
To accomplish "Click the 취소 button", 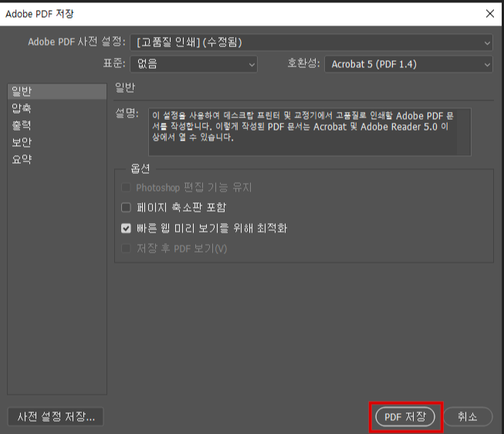I will [468, 417].
